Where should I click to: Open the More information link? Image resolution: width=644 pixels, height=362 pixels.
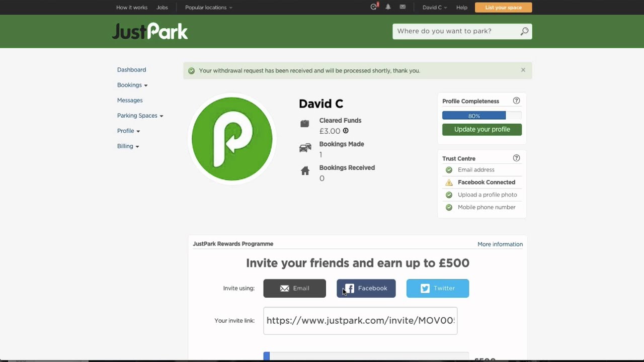tap(500, 244)
